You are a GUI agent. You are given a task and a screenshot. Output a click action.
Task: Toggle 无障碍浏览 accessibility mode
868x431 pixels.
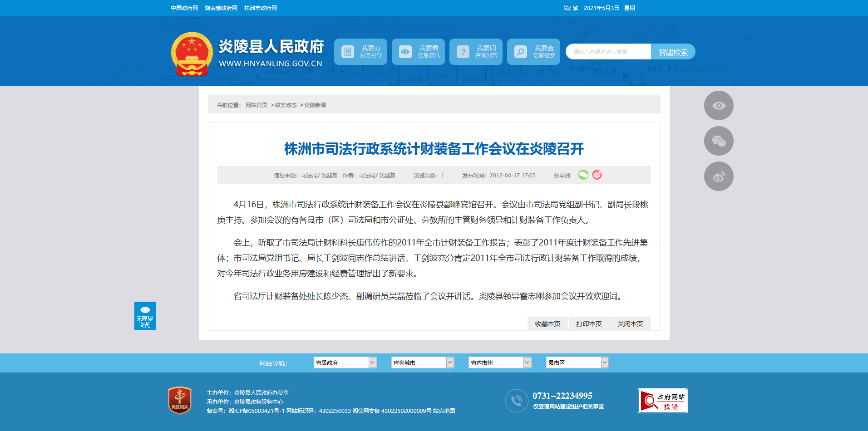(145, 316)
